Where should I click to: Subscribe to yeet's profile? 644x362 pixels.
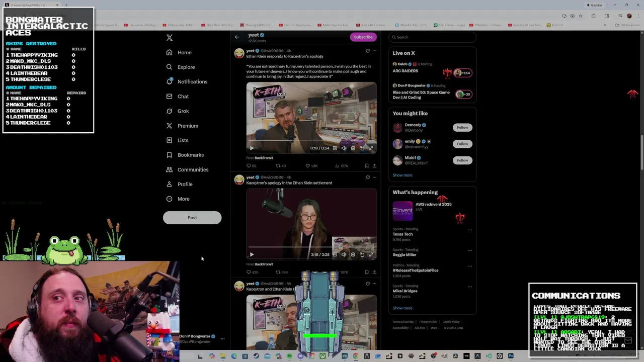click(x=363, y=37)
